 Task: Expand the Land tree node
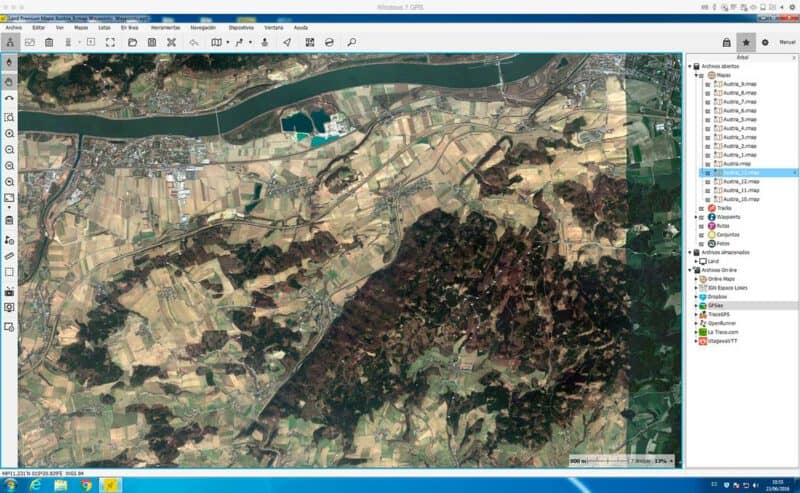point(696,261)
